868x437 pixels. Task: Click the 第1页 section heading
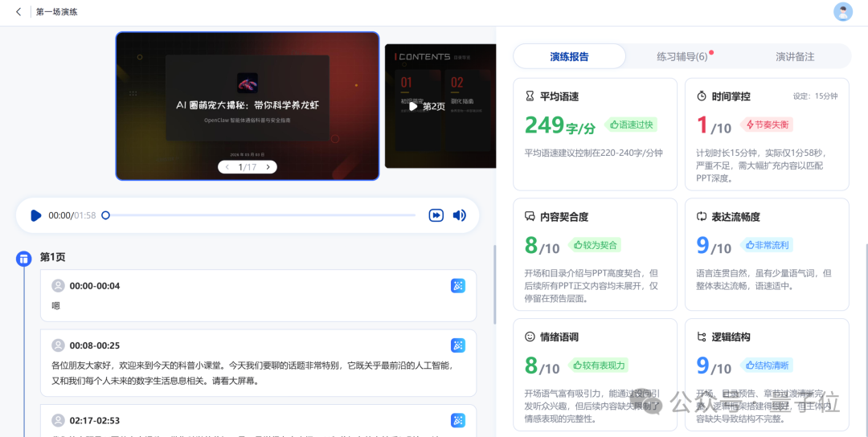pos(53,257)
